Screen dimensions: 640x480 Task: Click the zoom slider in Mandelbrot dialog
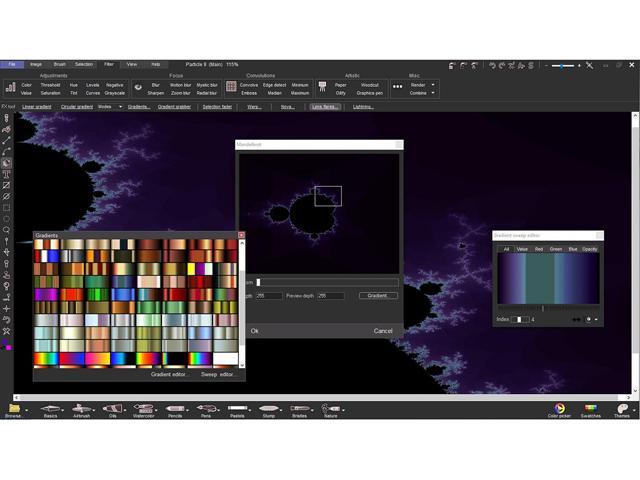327,283
